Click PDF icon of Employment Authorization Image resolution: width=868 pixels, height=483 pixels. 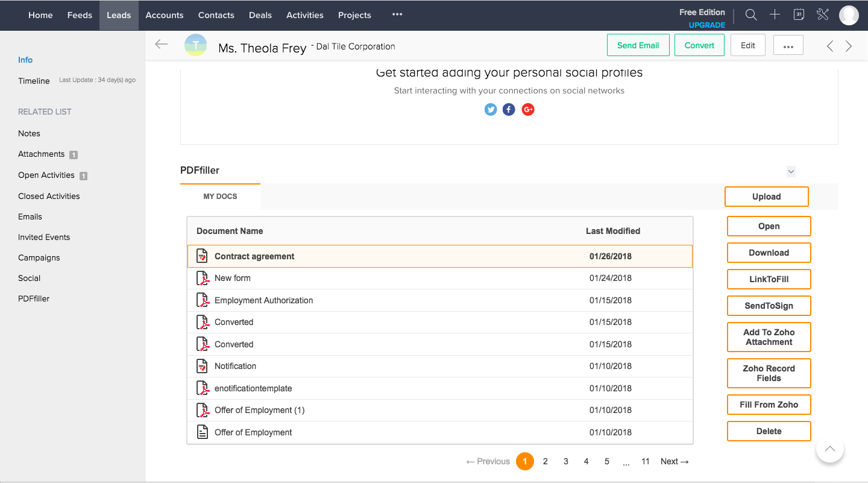(203, 300)
